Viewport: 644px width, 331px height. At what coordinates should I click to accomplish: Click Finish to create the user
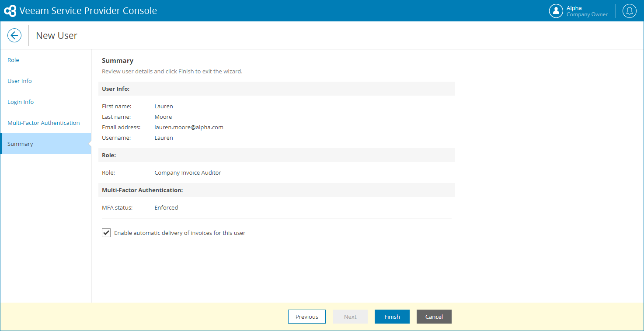point(392,317)
